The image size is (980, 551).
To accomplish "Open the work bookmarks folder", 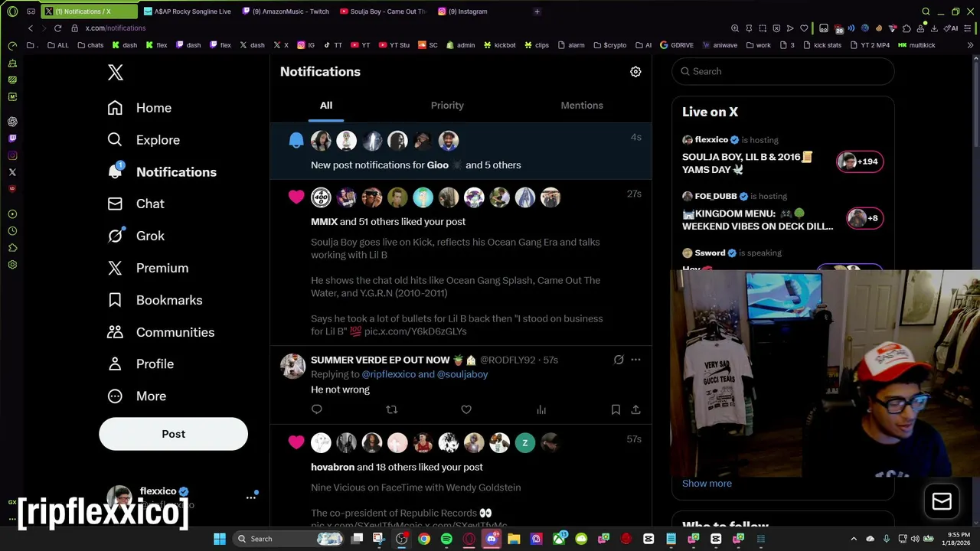I will click(758, 45).
